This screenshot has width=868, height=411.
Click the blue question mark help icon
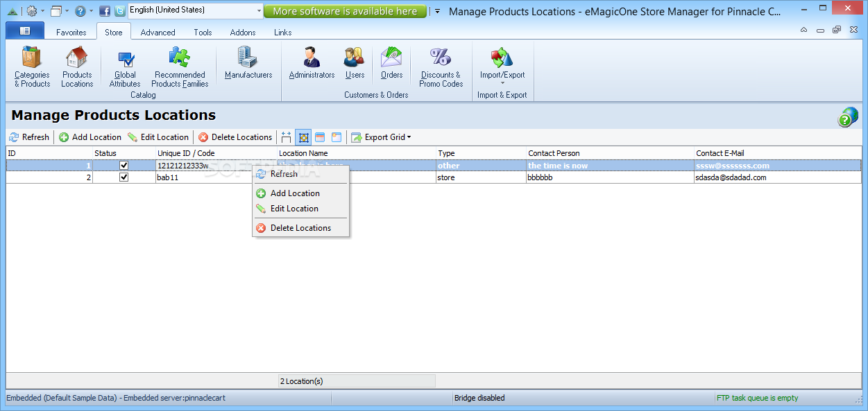click(x=80, y=11)
